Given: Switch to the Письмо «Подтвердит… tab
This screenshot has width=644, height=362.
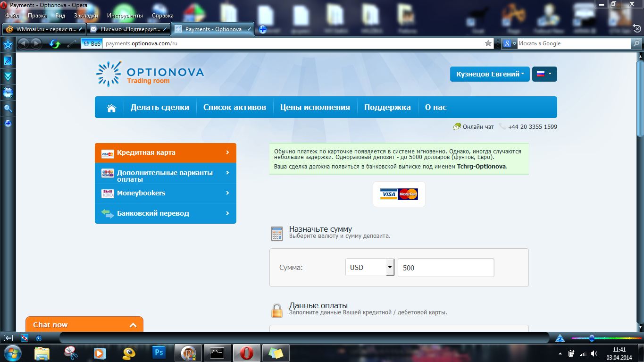Looking at the screenshot, I should (128, 29).
